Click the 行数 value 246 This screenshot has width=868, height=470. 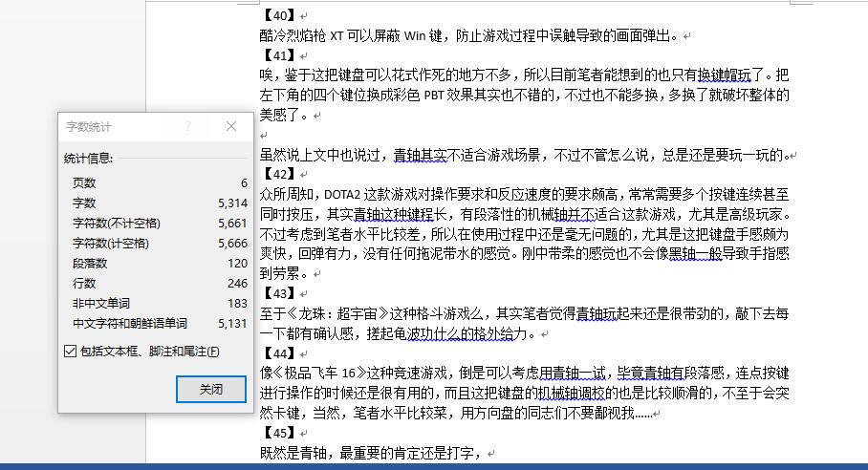click(x=237, y=283)
